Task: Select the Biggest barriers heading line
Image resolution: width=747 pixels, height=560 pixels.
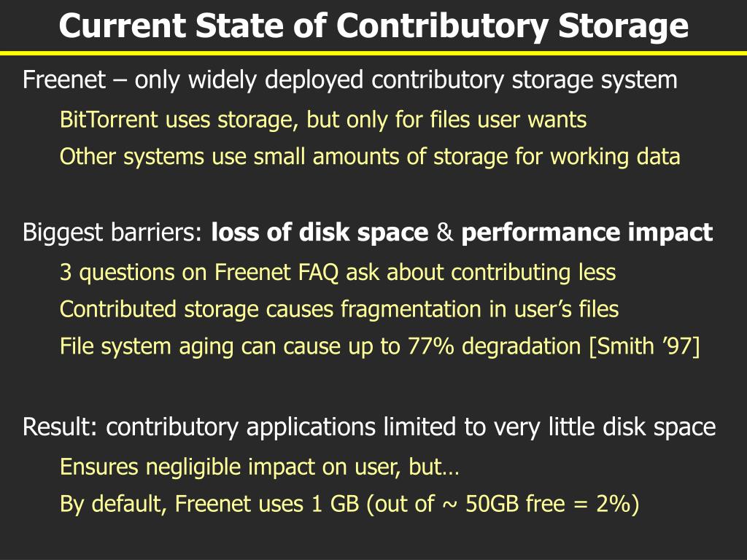Action: 368,233
